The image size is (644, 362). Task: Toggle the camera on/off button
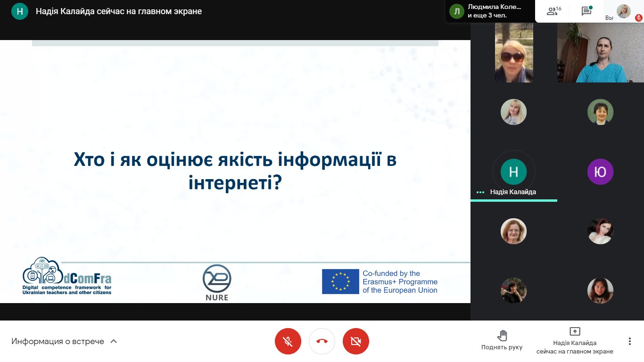356,341
